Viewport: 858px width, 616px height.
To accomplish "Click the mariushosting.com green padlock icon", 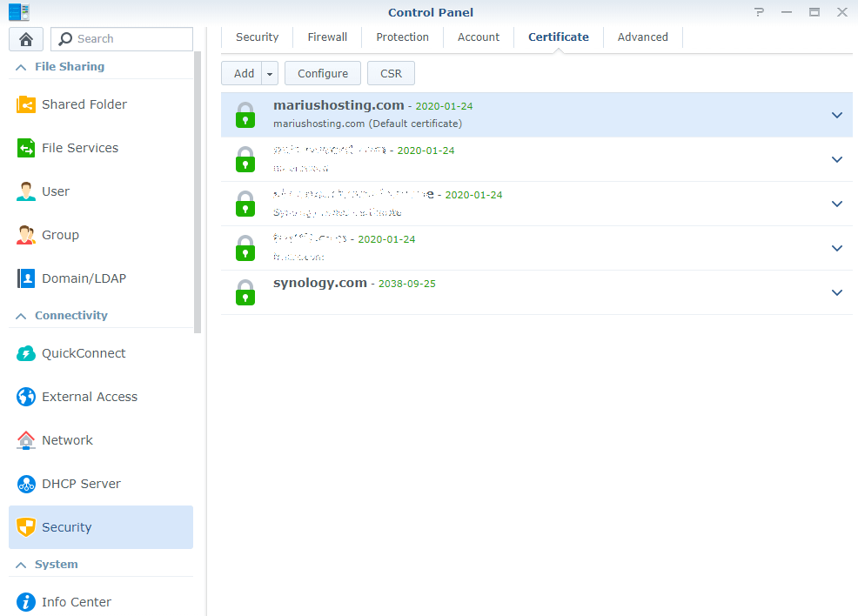I will coord(245,115).
